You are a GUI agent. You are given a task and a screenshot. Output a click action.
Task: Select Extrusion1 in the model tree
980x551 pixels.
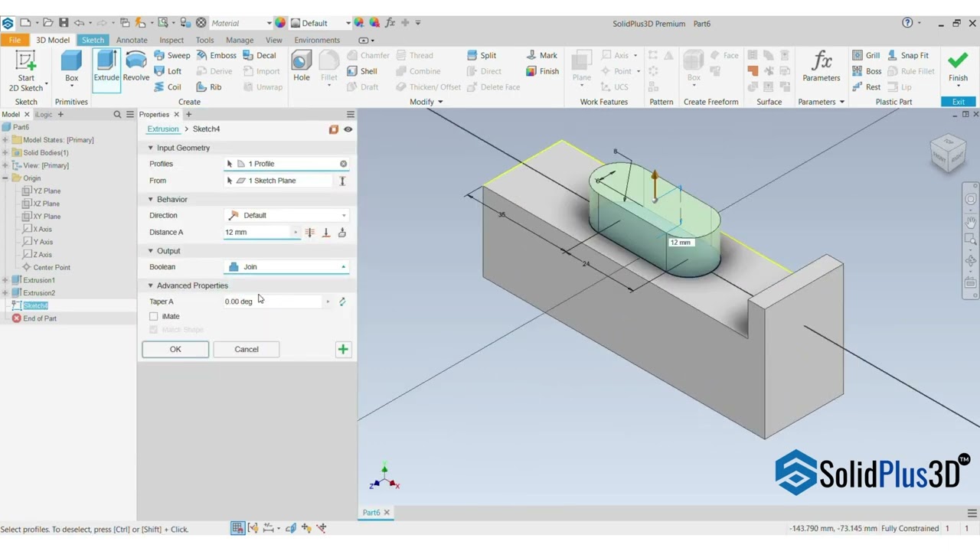coord(39,280)
